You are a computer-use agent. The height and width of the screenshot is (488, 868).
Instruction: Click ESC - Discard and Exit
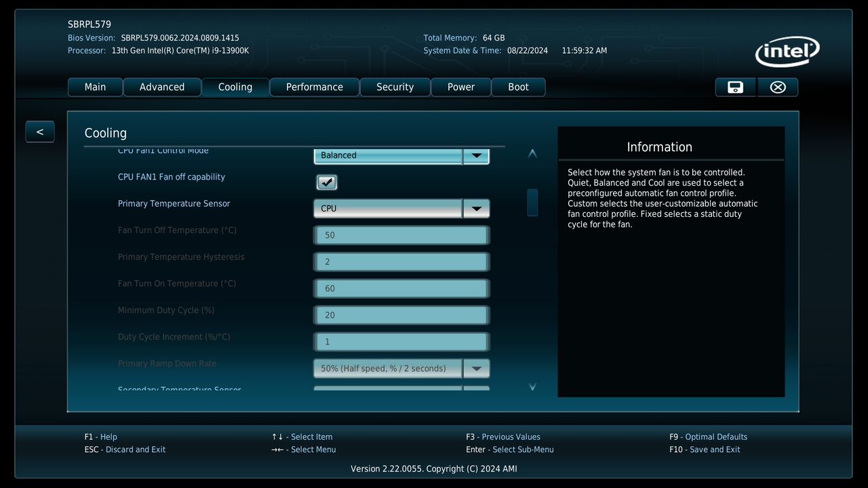pos(125,450)
